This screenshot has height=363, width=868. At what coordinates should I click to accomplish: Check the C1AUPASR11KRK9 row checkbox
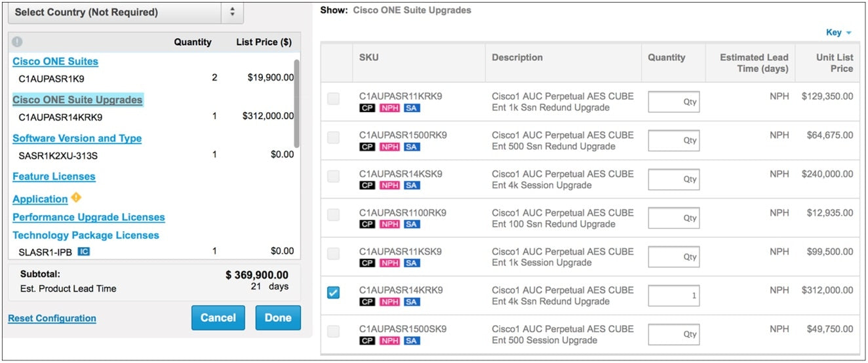(334, 99)
